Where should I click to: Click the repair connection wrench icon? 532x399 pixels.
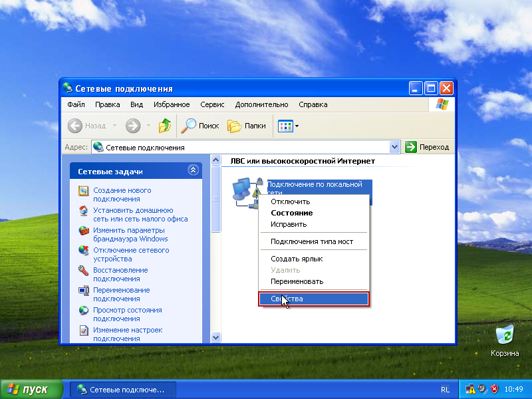click(84, 271)
